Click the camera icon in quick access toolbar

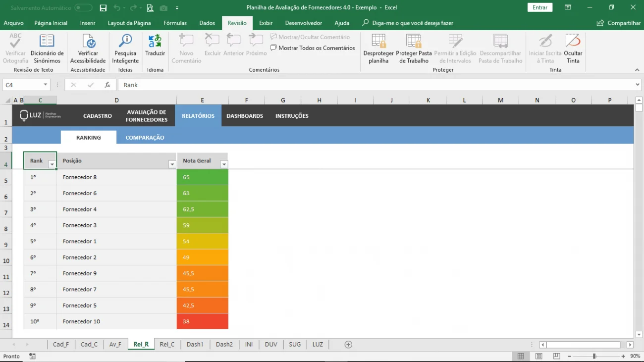[x=163, y=8]
